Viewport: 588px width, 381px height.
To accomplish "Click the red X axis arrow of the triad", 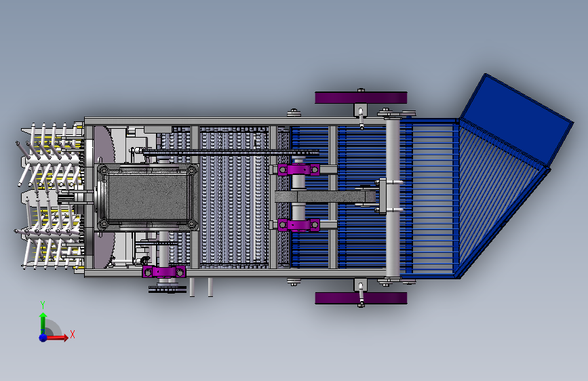I will 57,338.
